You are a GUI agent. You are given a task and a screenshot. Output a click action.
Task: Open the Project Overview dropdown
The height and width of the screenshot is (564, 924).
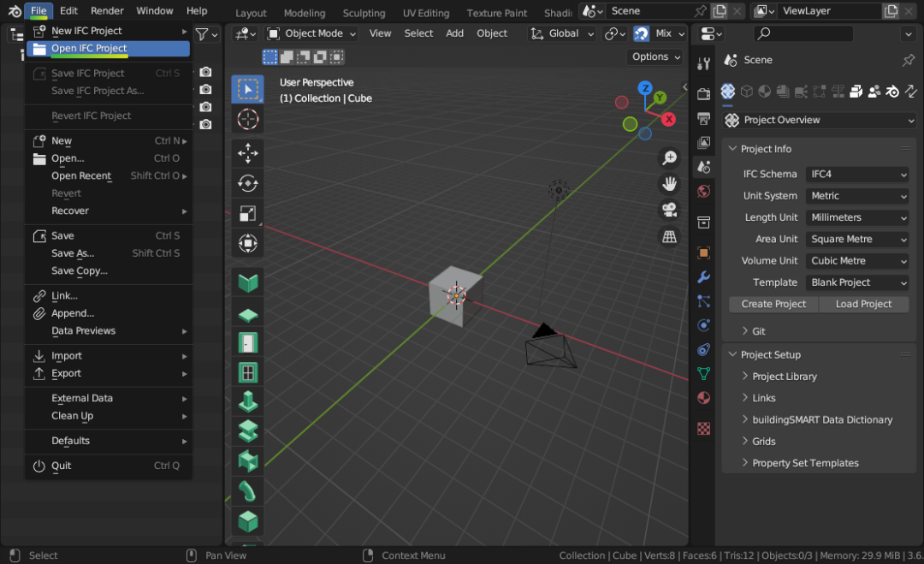pyautogui.click(x=820, y=120)
